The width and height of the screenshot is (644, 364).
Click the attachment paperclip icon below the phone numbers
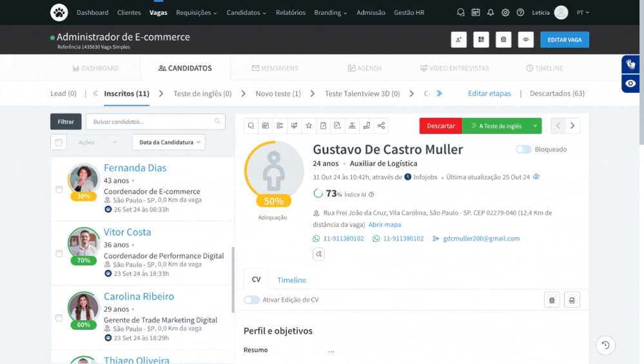318,254
